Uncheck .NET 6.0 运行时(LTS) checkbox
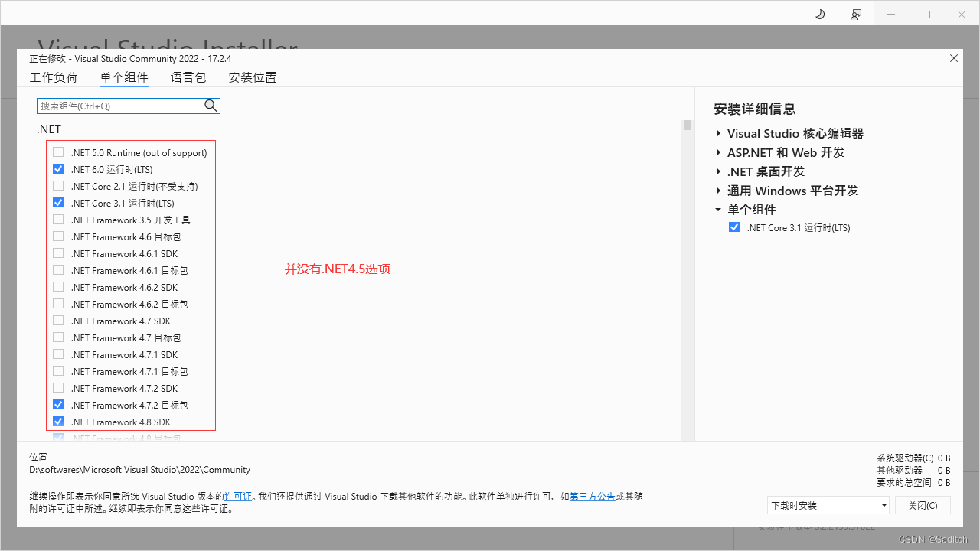 58,169
